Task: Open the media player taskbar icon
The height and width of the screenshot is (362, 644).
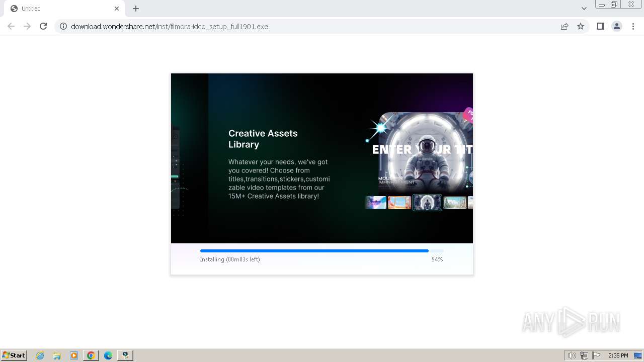Action: coord(74,355)
